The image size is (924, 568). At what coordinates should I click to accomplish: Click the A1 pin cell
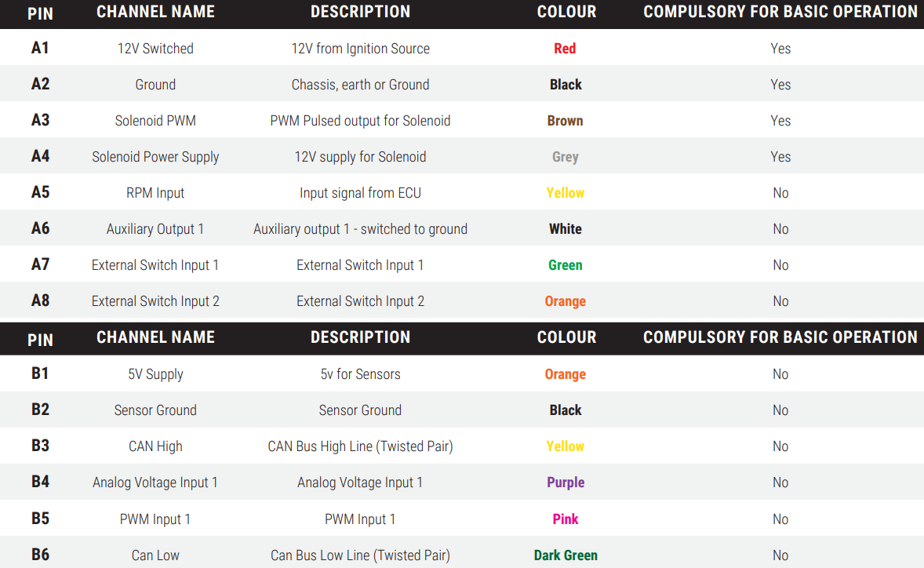(x=40, y=48)
